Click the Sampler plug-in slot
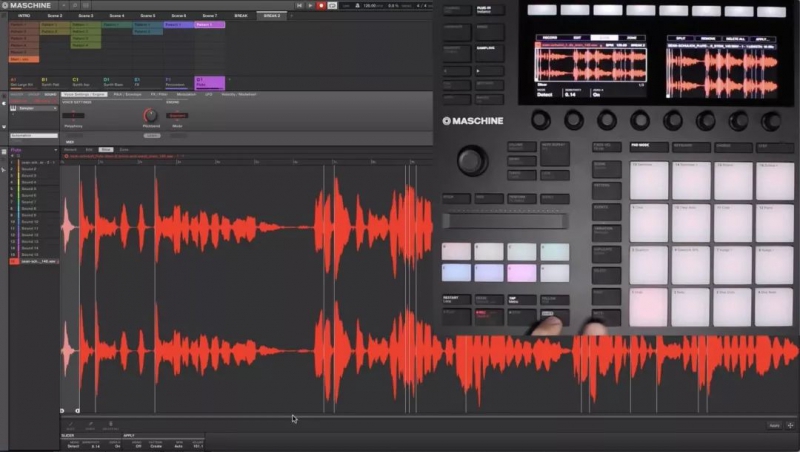This screenshot has height=452, width=800. pyautogui.click(x=34, y=108)
